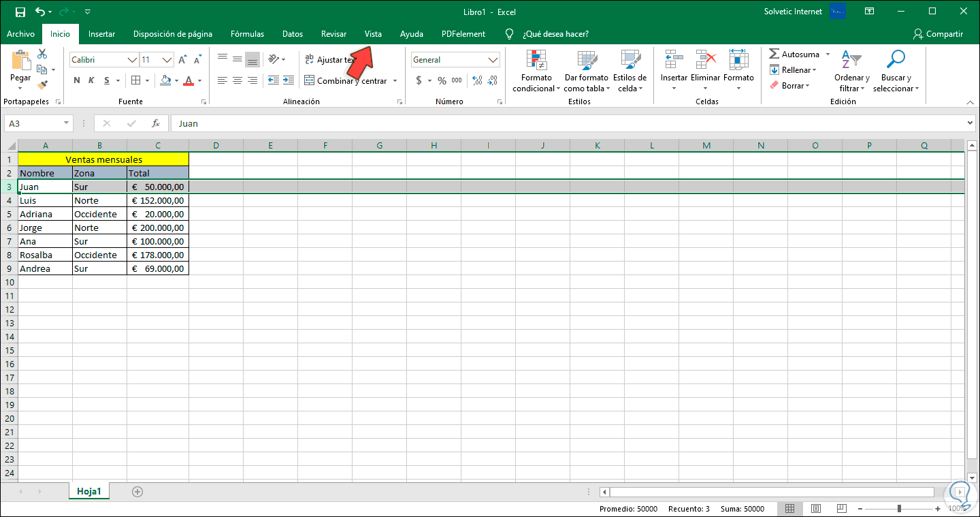Center text horizontally

click(238, 80)
